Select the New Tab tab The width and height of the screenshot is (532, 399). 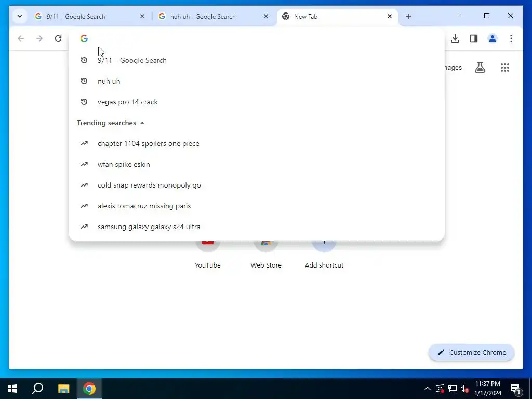pos(337,16)
